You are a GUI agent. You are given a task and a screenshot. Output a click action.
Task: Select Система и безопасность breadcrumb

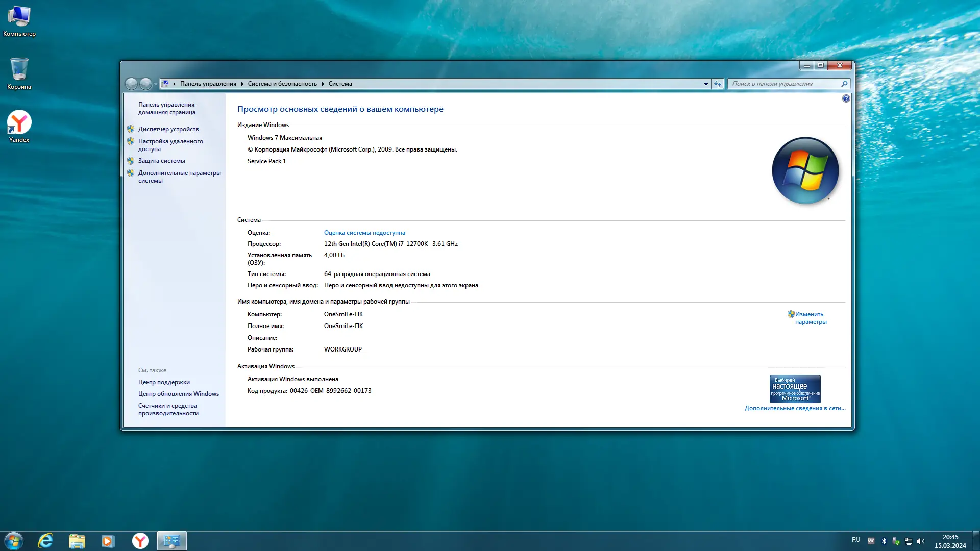click(x=282, y=84)
